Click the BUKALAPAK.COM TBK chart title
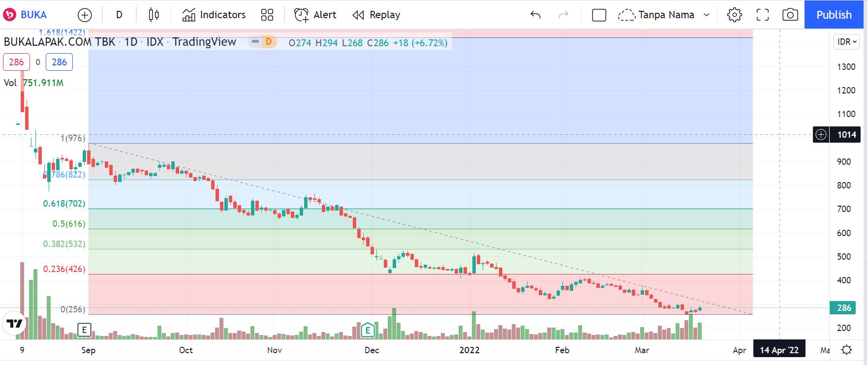 59,42
